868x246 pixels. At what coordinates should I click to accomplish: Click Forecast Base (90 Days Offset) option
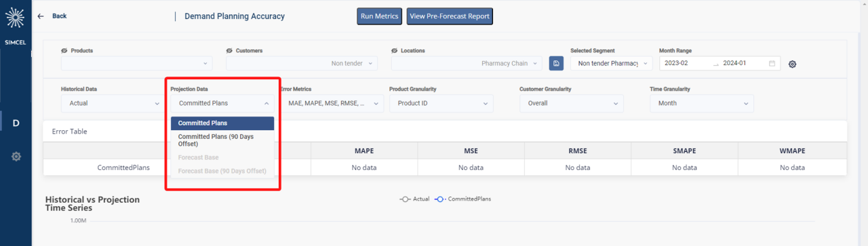pos(222,171)
